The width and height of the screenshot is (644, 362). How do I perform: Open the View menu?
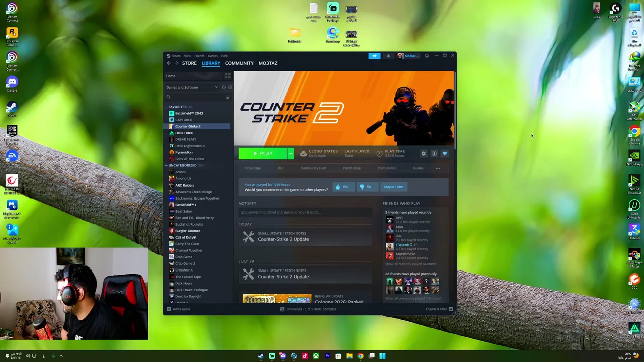[x=187, y=56]
